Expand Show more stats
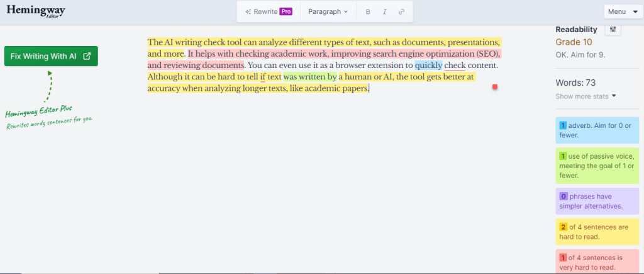 (586, 96)
